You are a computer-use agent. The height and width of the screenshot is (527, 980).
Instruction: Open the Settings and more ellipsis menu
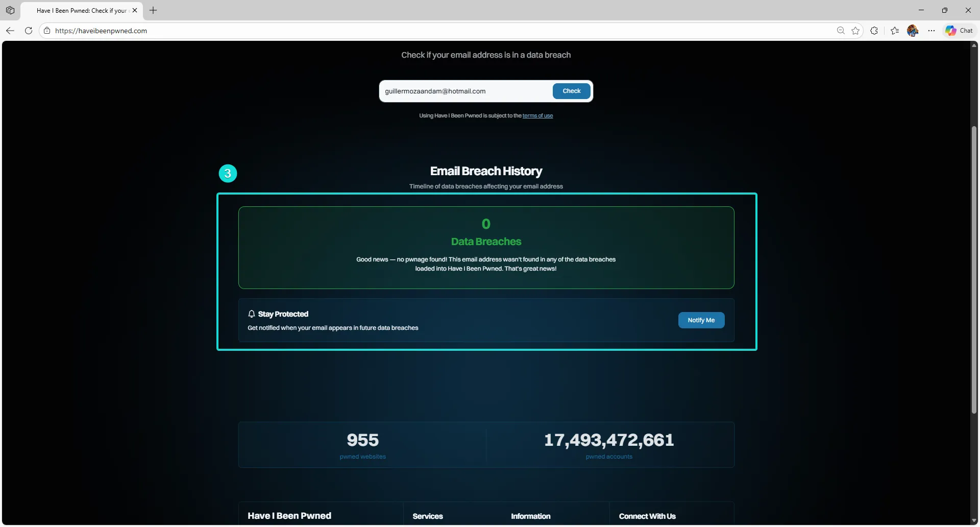932,31
